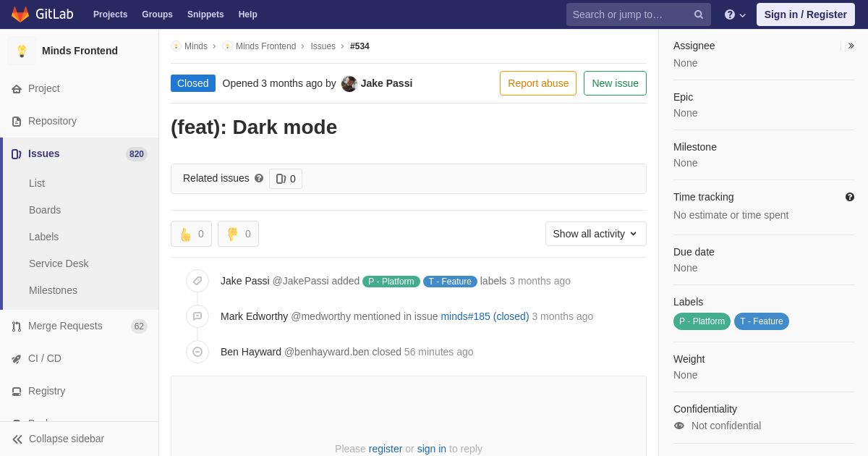868x456 pixels.
Task: Click the New issue button
Action: 615,83
